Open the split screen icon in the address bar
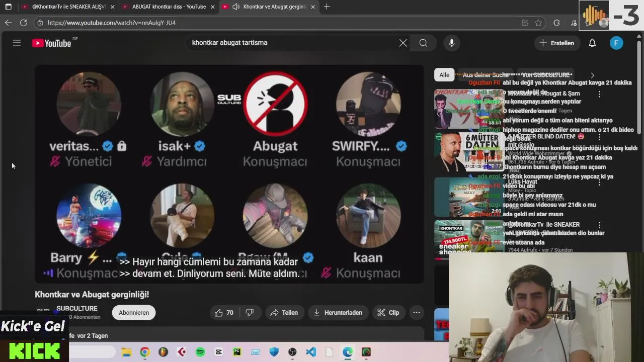This screenshot has width=644, height=362. click(525, 23)
